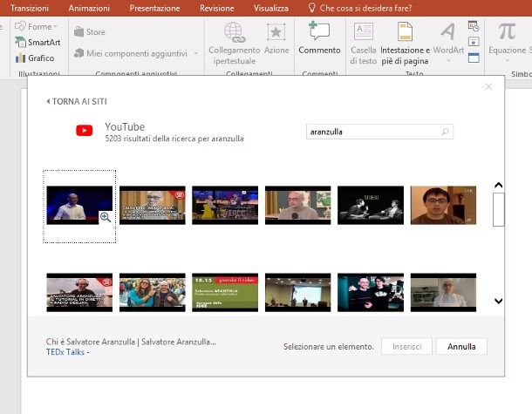Select the video with yellow dress stage

click(225, 205)
